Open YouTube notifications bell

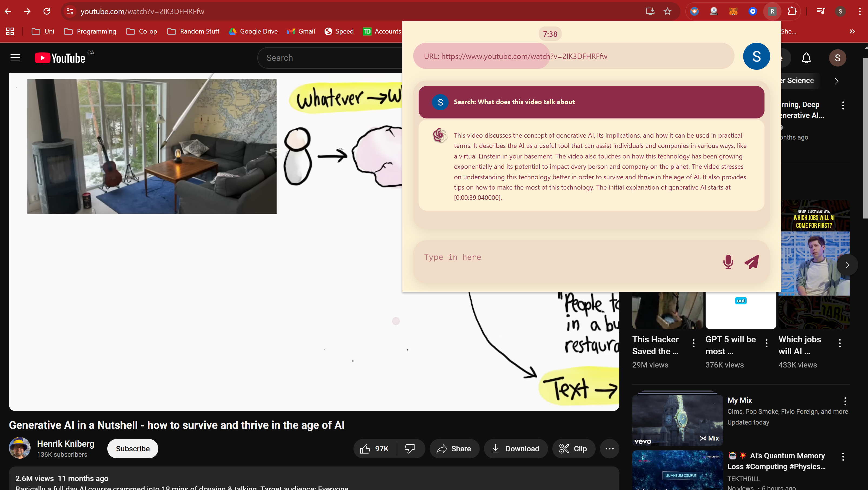point(806,58)
